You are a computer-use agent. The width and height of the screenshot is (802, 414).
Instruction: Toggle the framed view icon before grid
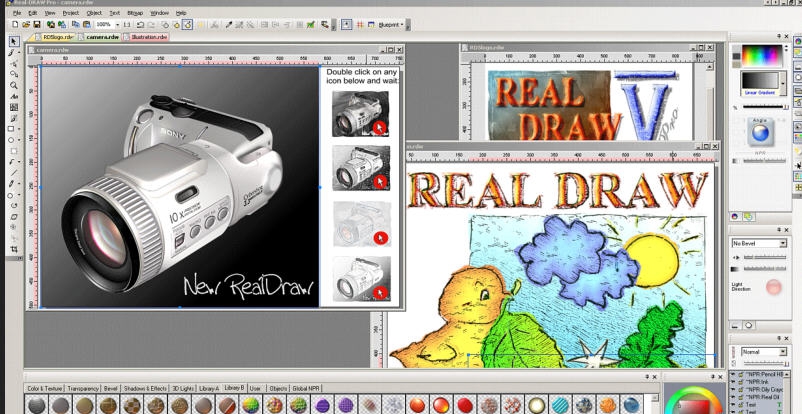tap(347, 25)
